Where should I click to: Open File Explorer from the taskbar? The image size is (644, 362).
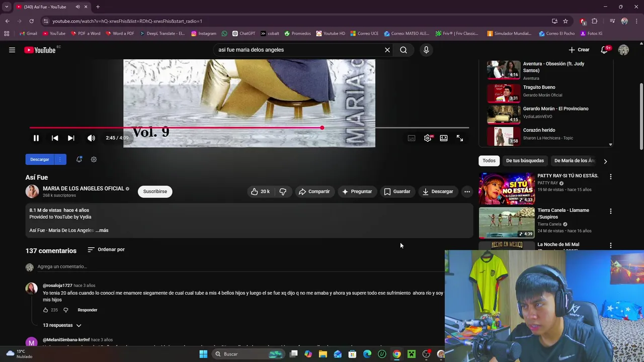coord(323,354)
